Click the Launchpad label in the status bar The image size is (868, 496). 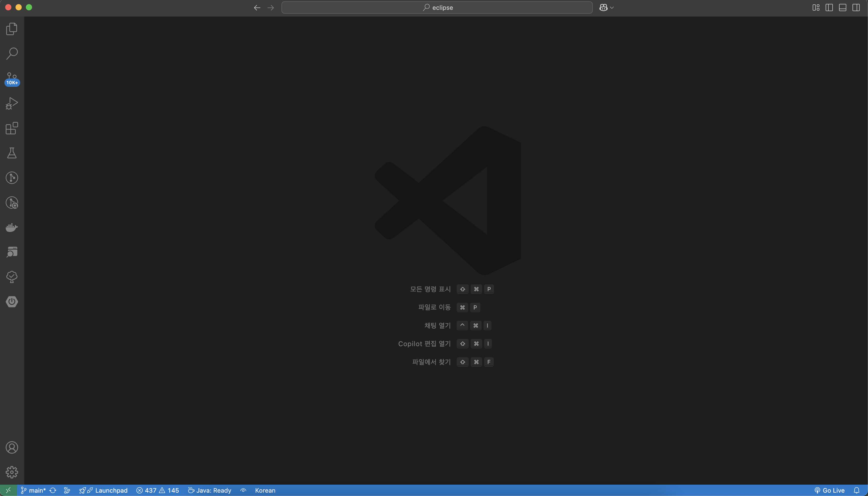[x=111, y=490]
